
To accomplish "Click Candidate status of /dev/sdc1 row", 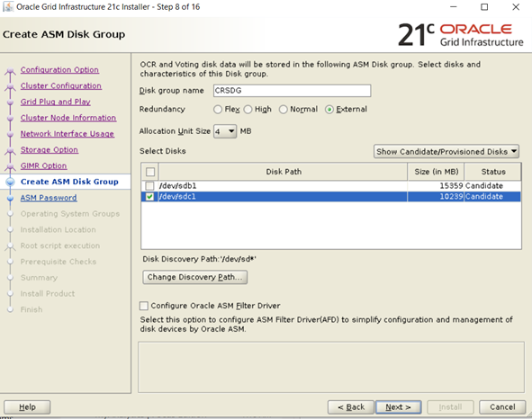I will click(x=484, y=197).
